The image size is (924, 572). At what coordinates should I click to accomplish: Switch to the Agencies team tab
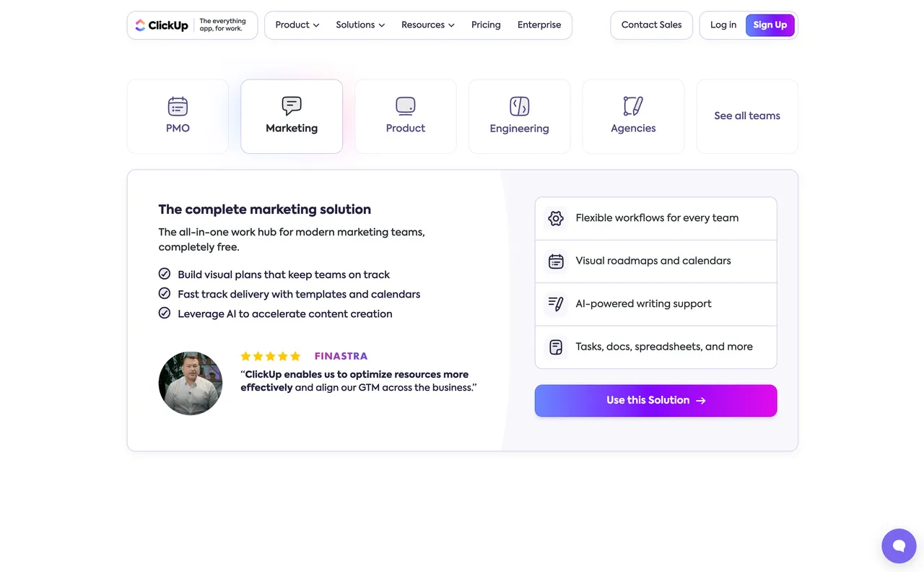[633, 116]
